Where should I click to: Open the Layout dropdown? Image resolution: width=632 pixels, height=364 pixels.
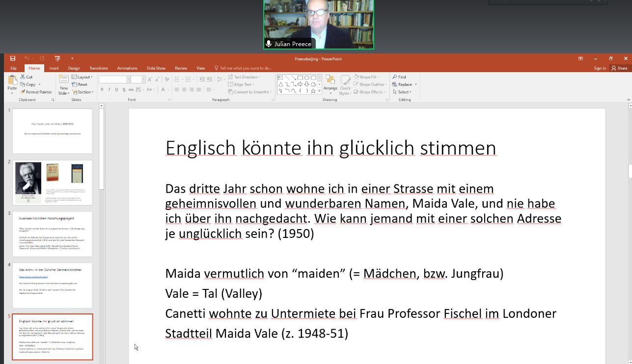coord(82,77)
